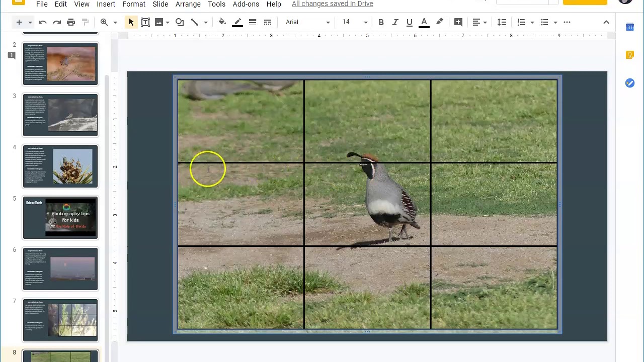644x362 pixels.
Task: Open the Arrange menu
Action: pyautogui.click(x=188, y=4)
